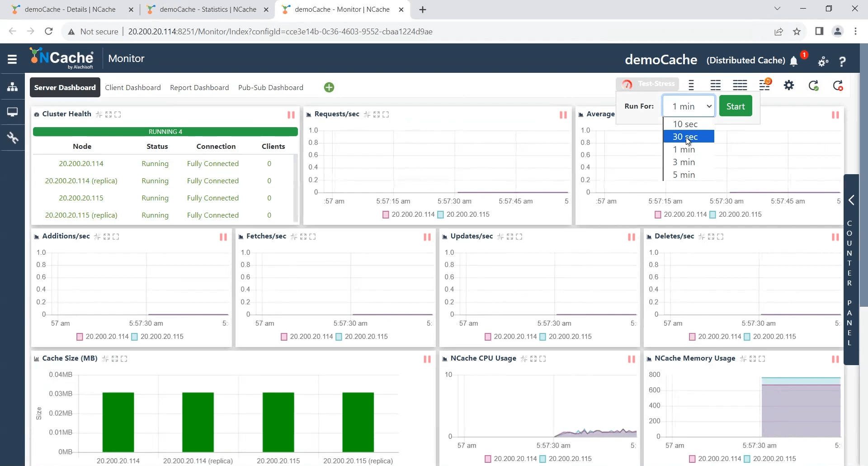Pause the NCache CPU Usage chart
868x466 pixels.
[x=632, y=359]
